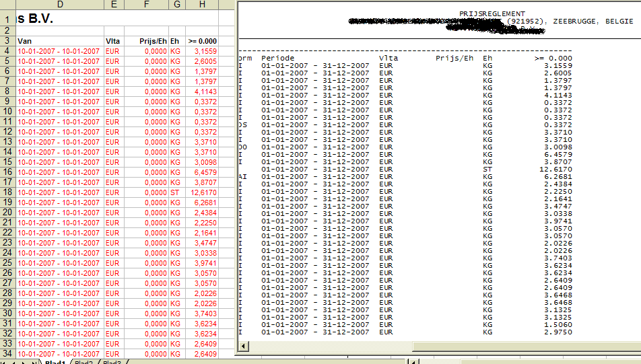Click the 'Periode' column heading in report
The height and width of the screenshot is (364, 641).
click(277, 58)
